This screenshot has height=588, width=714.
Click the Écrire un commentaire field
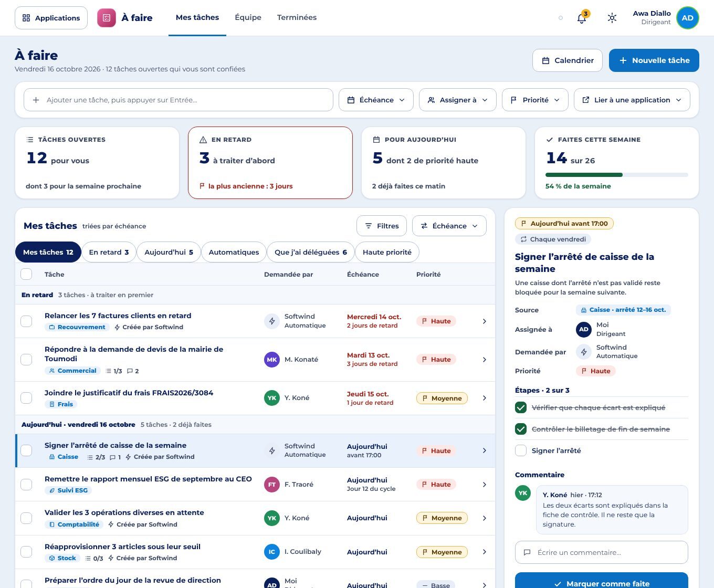tap(602, 552)
